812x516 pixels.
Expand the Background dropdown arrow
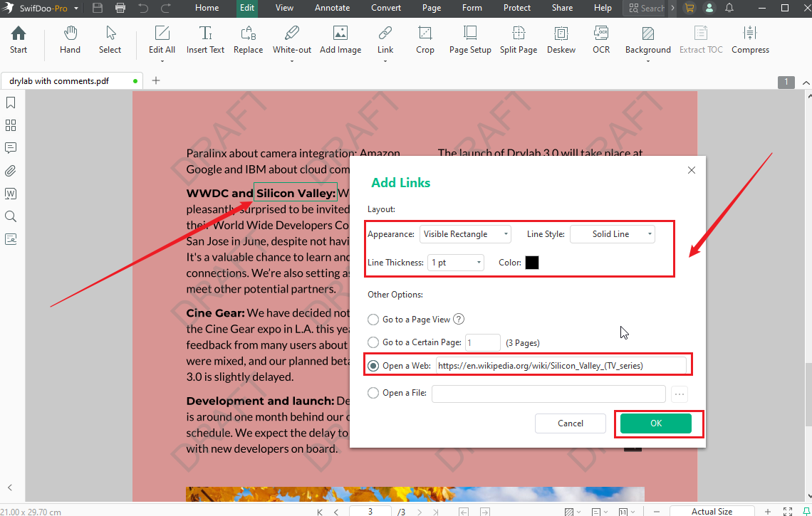648,61
